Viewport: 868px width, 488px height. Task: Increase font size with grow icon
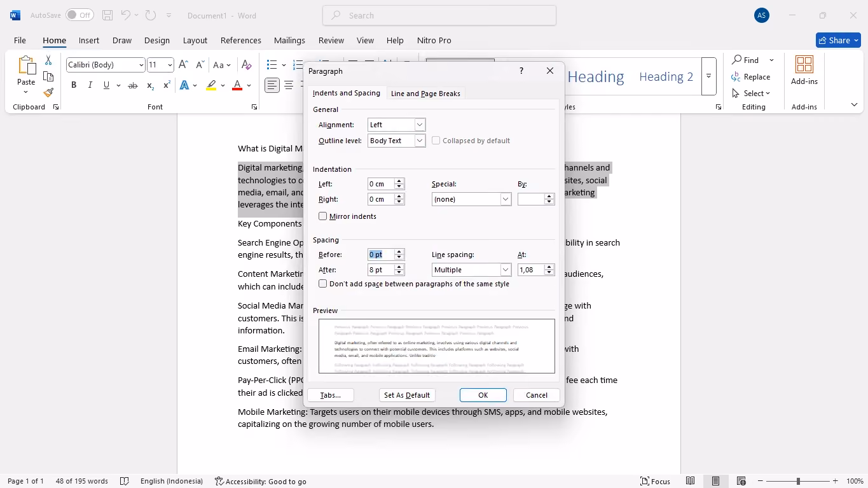pos(183,65)
